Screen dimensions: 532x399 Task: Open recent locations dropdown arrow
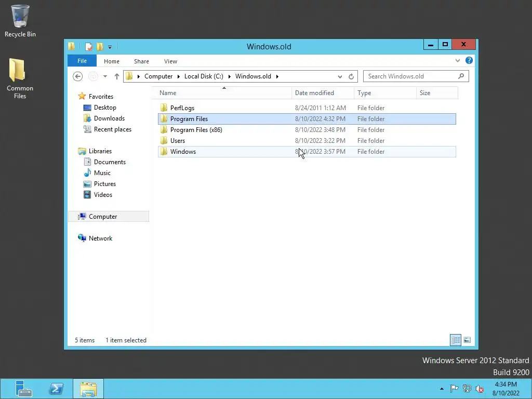click(x=105, y=76)
